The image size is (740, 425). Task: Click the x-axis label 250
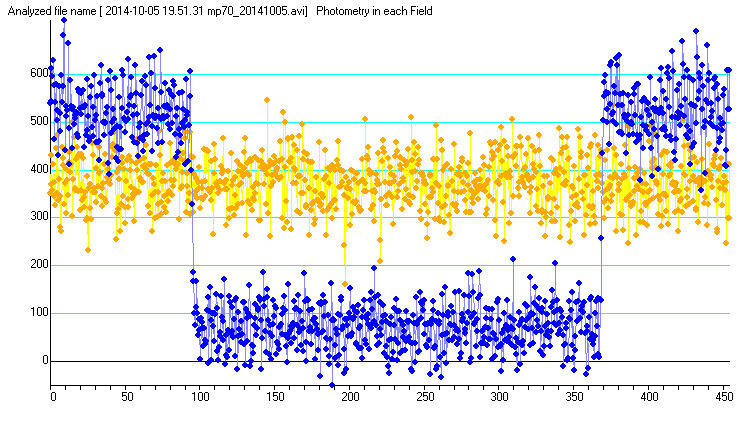coord(425,397)
